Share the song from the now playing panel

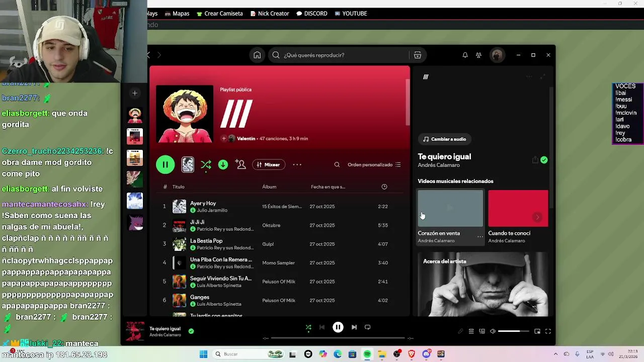coord(535,160)
